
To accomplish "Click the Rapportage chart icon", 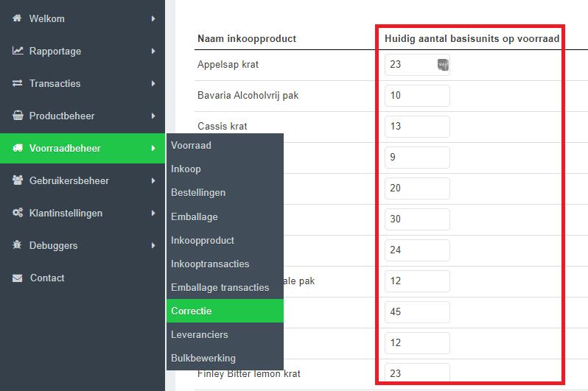I will 17,51.
